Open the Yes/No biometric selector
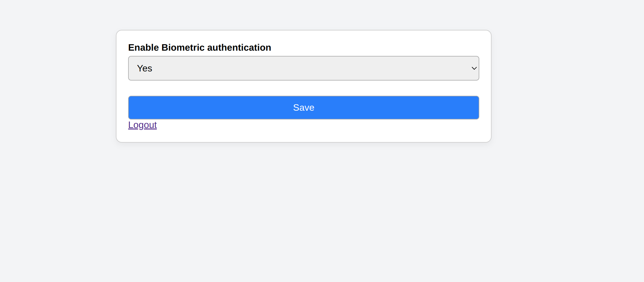644x282 pixels. point(303,68)
